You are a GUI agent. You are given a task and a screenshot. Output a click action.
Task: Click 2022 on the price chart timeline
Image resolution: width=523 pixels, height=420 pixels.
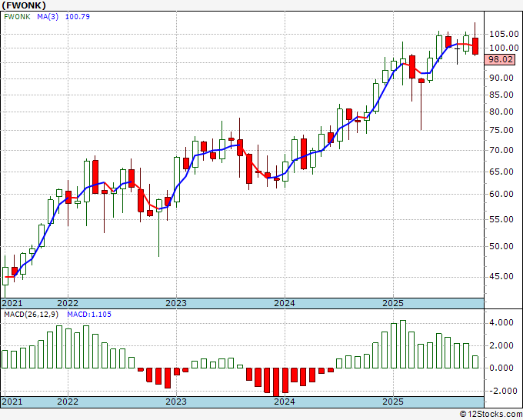coord(68,303)
